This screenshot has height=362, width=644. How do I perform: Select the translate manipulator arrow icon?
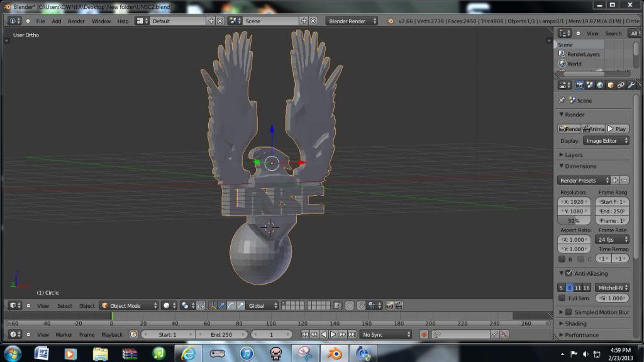tap(221, 305)
